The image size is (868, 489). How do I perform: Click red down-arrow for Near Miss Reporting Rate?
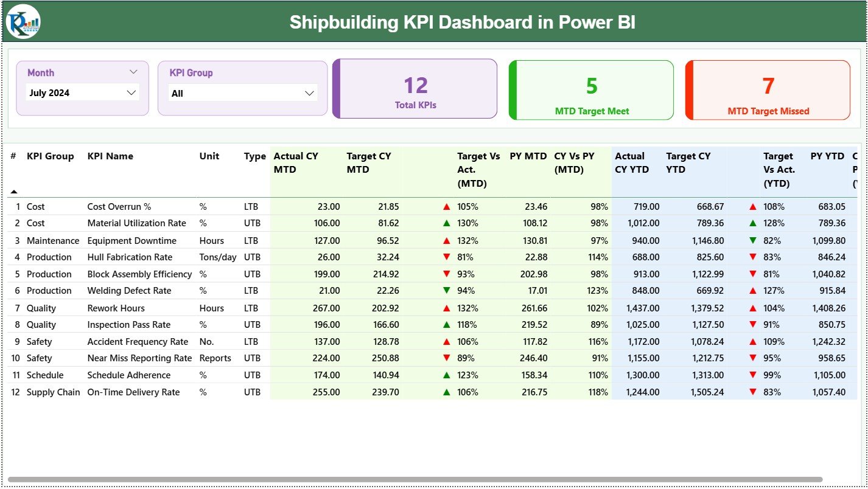pos(445,358)
